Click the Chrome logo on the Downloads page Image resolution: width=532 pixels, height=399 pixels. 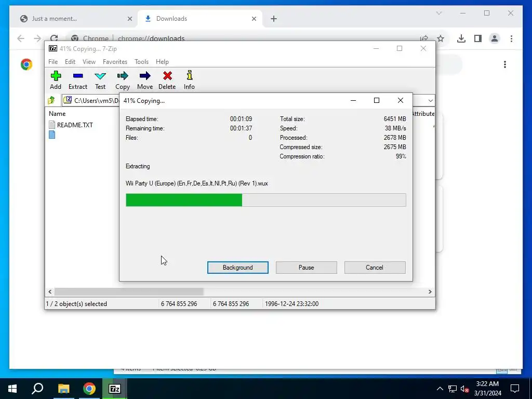click(x=26, y=64)
